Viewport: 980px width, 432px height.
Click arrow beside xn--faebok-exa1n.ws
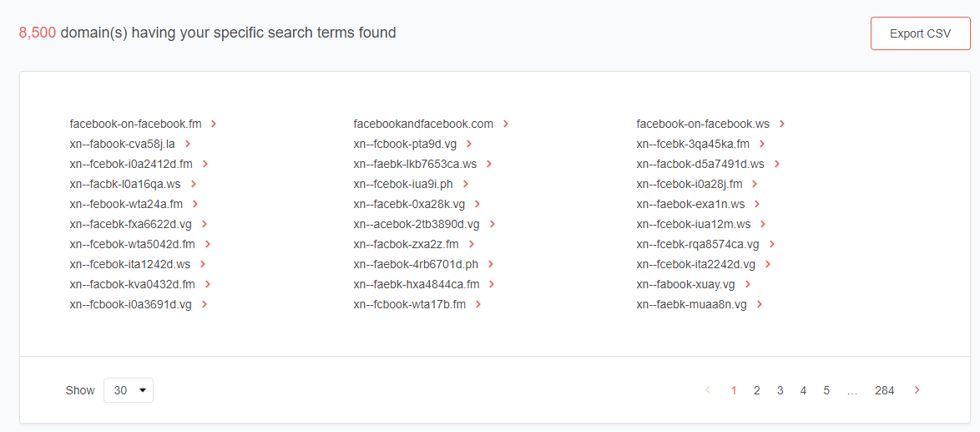tap(757, 204)
